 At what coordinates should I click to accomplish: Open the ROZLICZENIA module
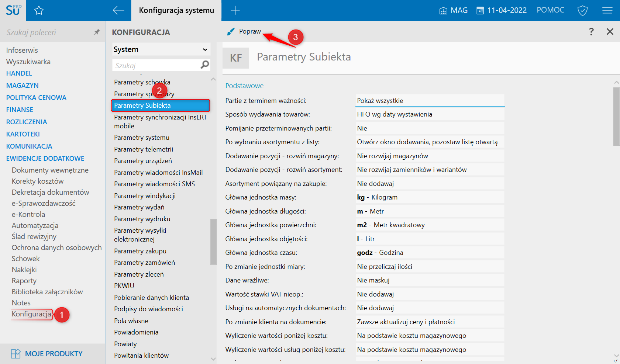[27, 122]
